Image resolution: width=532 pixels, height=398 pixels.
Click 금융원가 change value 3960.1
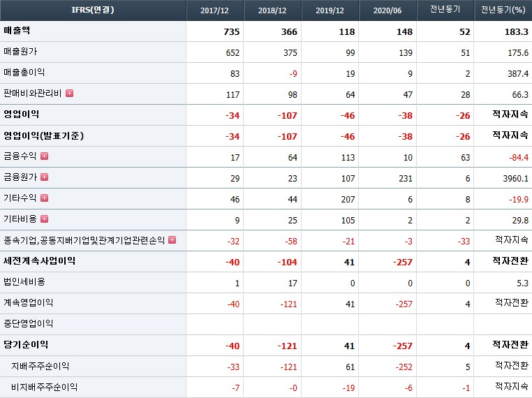click(516, 179)
